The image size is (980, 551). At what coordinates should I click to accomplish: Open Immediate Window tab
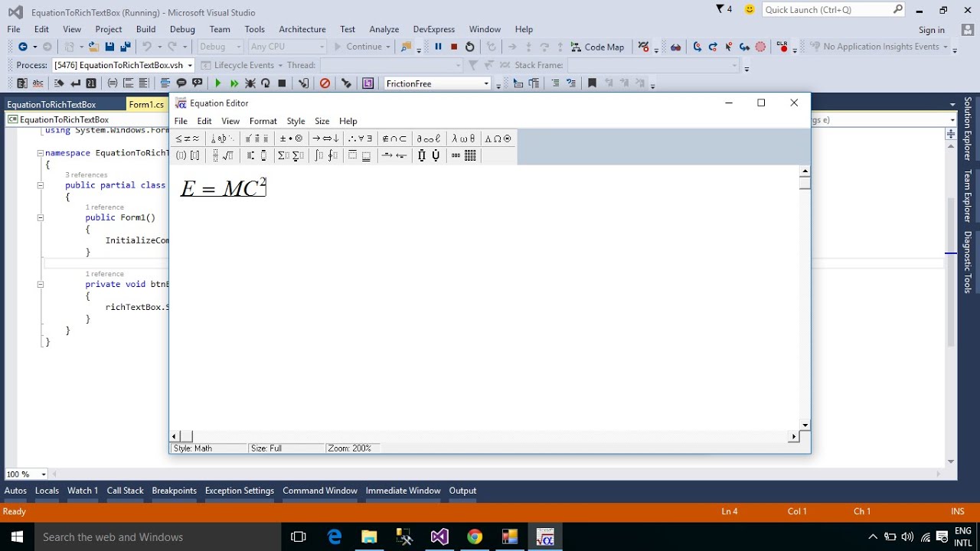(x=403, y=491)
